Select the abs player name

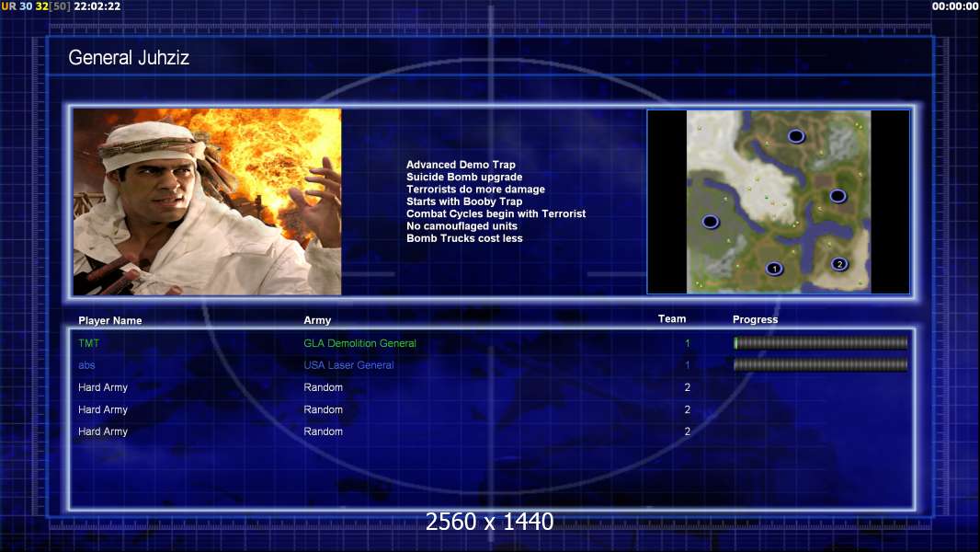click(x=86, y=365)
